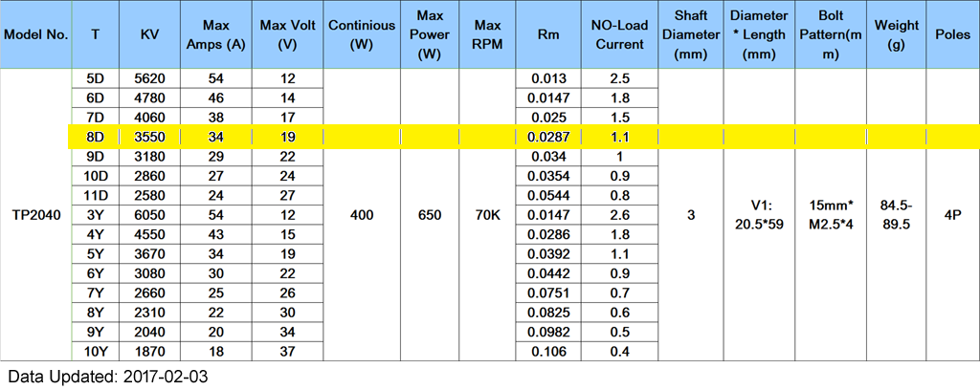Click Rm value "0.0392"
This screenshot has height=390, width=980.
(x=547, y=253)
